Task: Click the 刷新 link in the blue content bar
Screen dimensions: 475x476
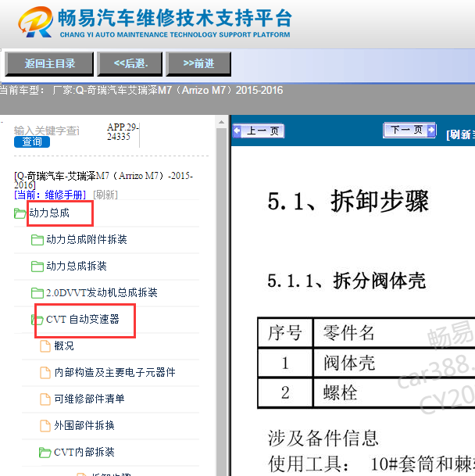Action: click(460, 134)
